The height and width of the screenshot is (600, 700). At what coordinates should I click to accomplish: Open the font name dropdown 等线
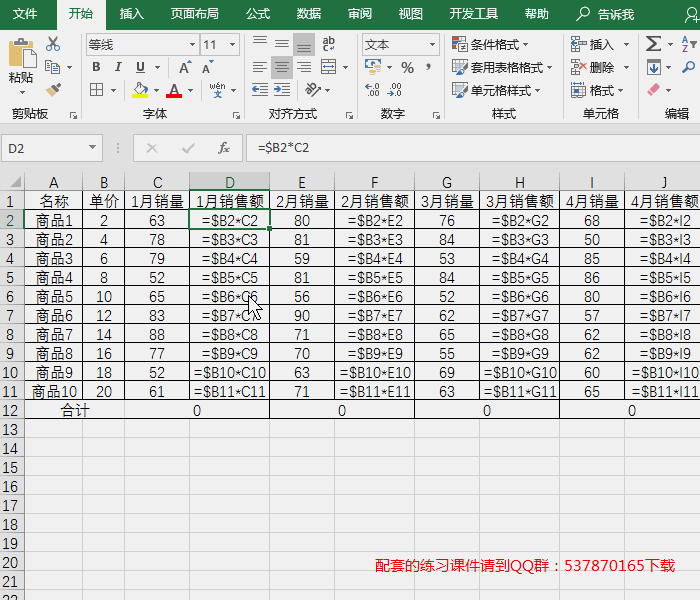coord(141,45)
